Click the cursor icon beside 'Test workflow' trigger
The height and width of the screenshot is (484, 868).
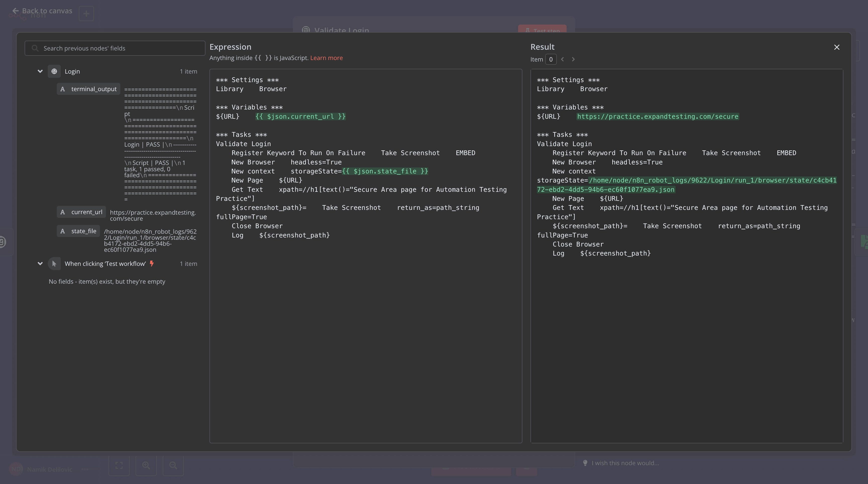tap(54, 264)
